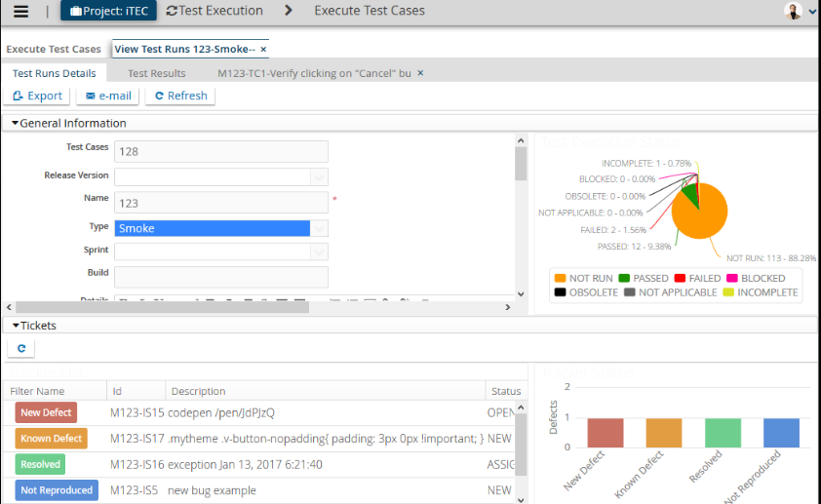Toggle BLOCKED legend swatch
This screenshot has height=504, width=821.
732,278
